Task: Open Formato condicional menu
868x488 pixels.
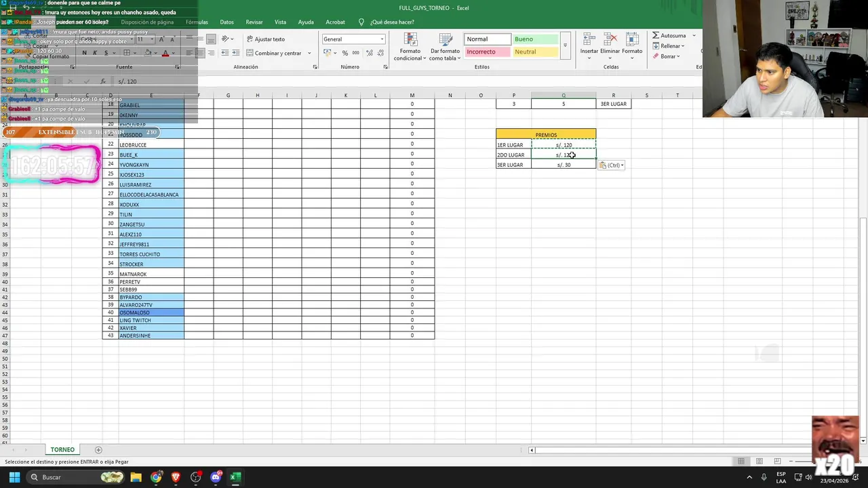Action: 410,46
